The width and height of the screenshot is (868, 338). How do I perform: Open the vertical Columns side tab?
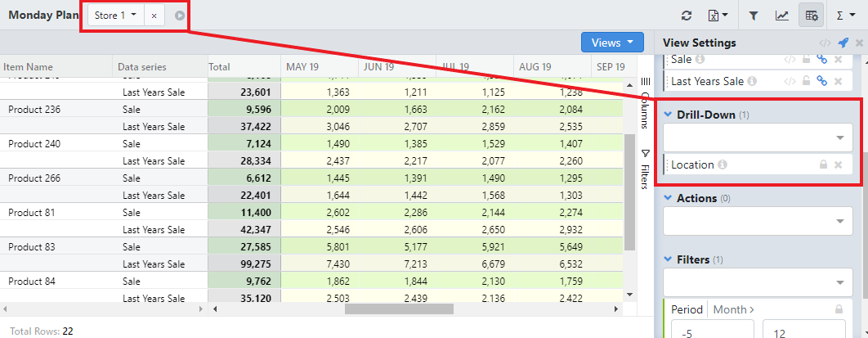point(644,102)
